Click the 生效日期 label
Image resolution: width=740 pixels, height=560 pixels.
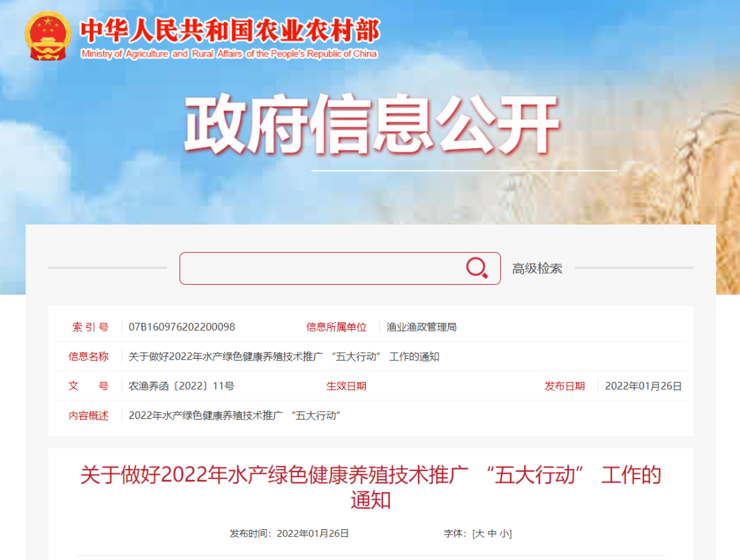(x=347, y=386)
